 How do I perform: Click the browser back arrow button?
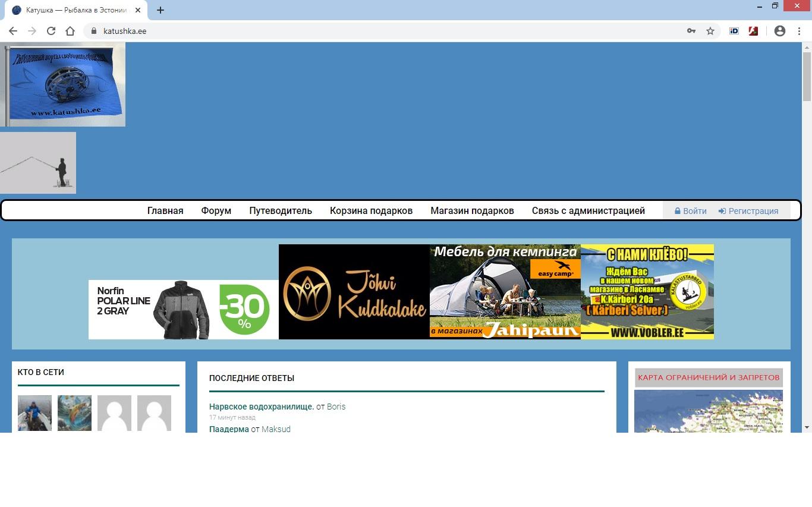[x=13, y=31]
